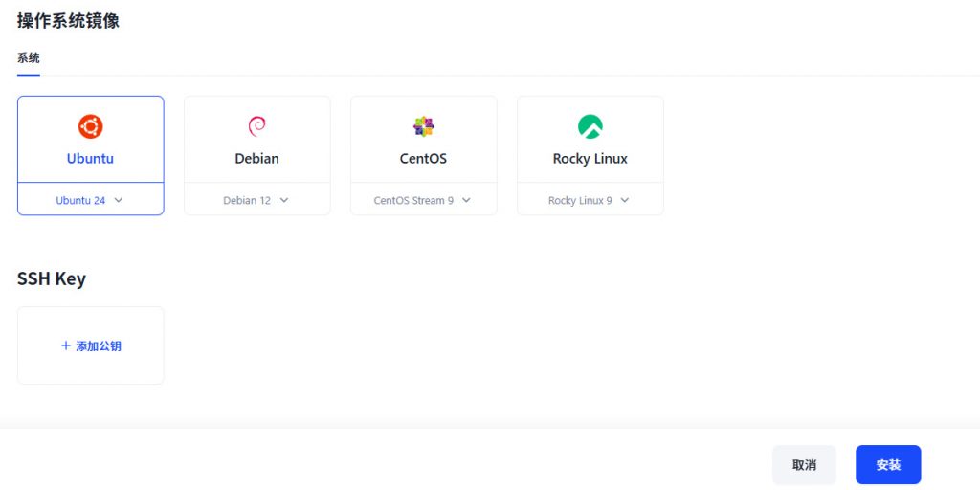Switch to the 系统 tab
The image size is (980, 490).
pos(29,58)
